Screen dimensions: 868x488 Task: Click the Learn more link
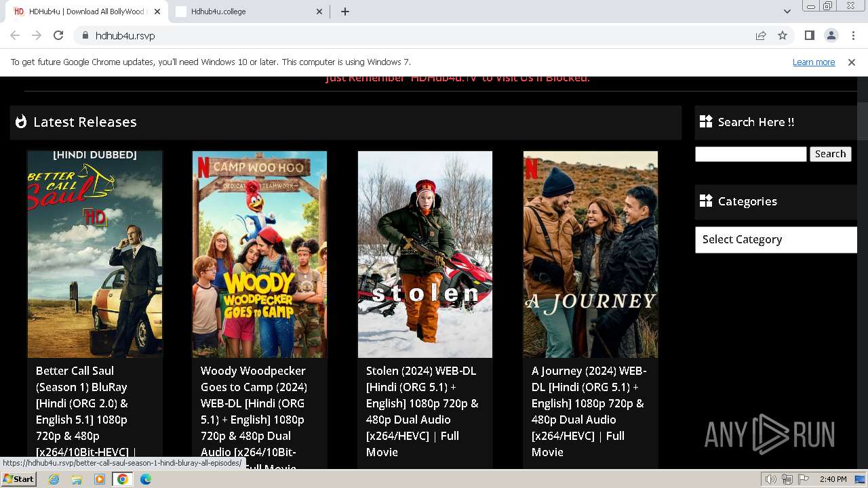814,62
